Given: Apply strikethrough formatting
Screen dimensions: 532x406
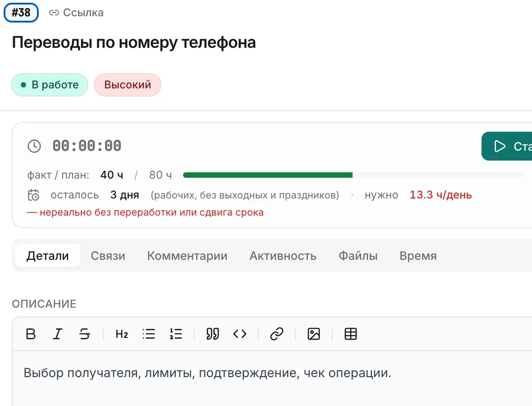Looking at the screenshot, I should (x=84, y=334).
